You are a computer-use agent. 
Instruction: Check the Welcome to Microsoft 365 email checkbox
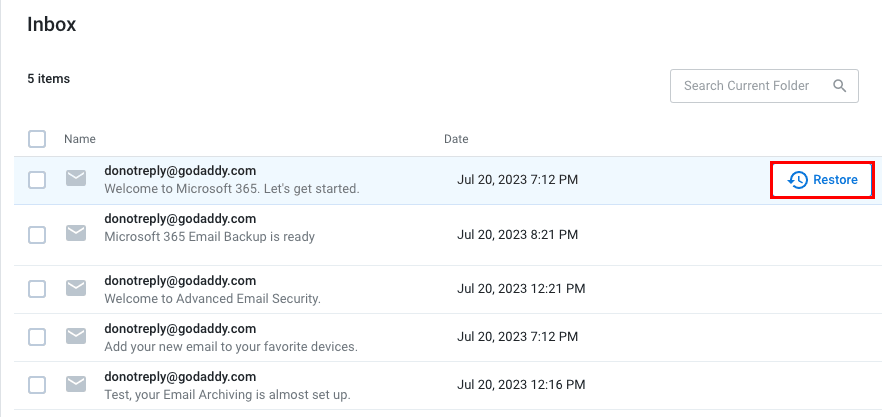[37, 180]
